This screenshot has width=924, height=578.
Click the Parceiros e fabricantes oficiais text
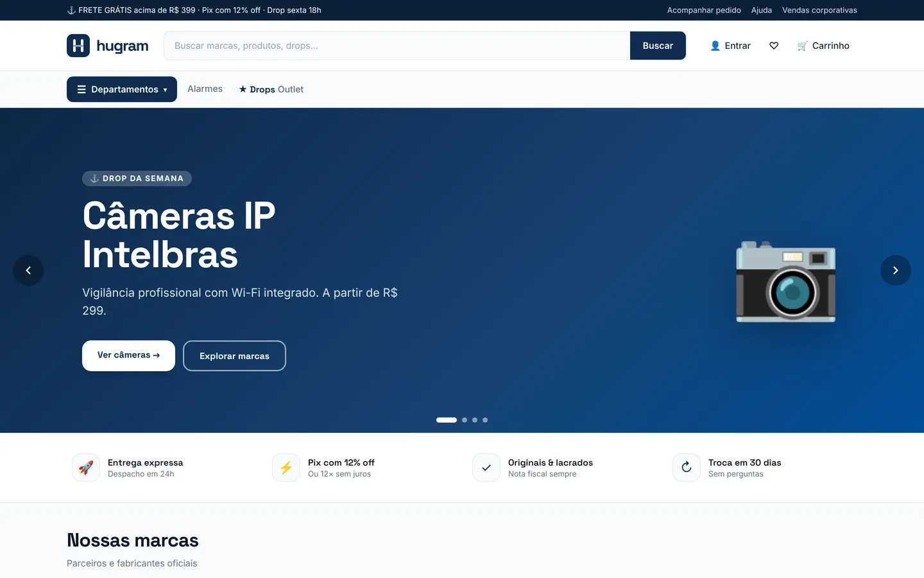point(132,563)
